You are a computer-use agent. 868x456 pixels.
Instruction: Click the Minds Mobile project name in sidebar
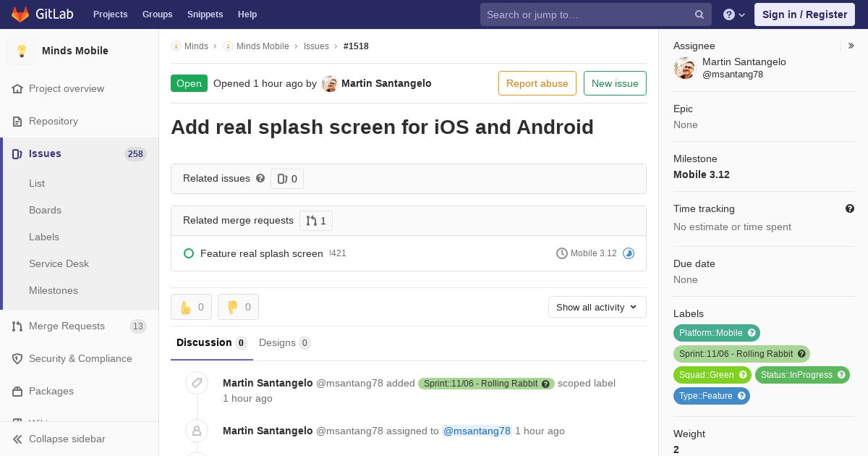75,51
